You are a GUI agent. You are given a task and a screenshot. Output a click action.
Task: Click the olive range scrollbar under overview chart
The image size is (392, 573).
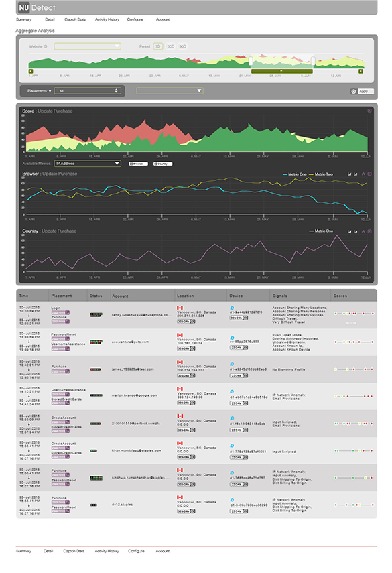(281, 71)
